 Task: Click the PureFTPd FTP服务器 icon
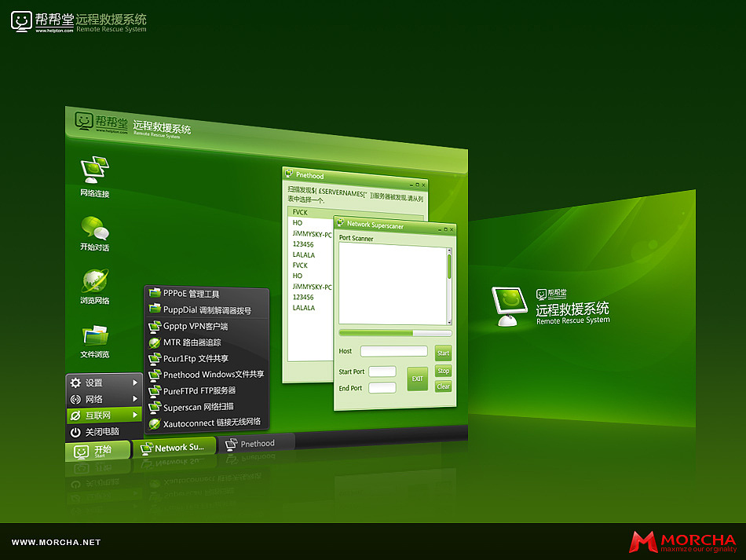[x=154, y=391]
